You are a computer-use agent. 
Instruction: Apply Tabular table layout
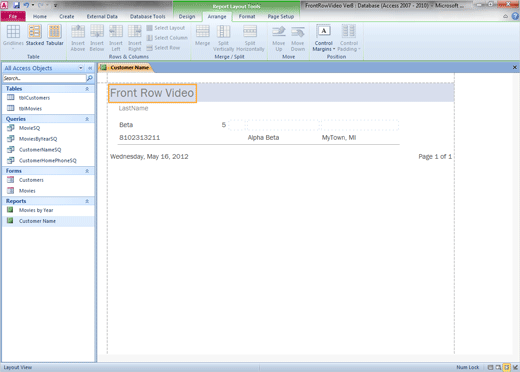point(55,35)
